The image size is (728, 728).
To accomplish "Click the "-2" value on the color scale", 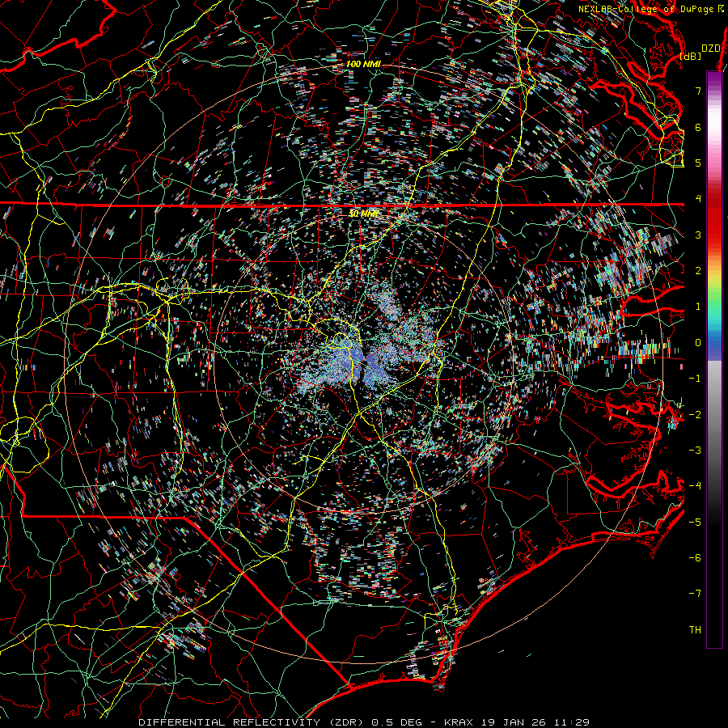I will (x=695, y=414).
